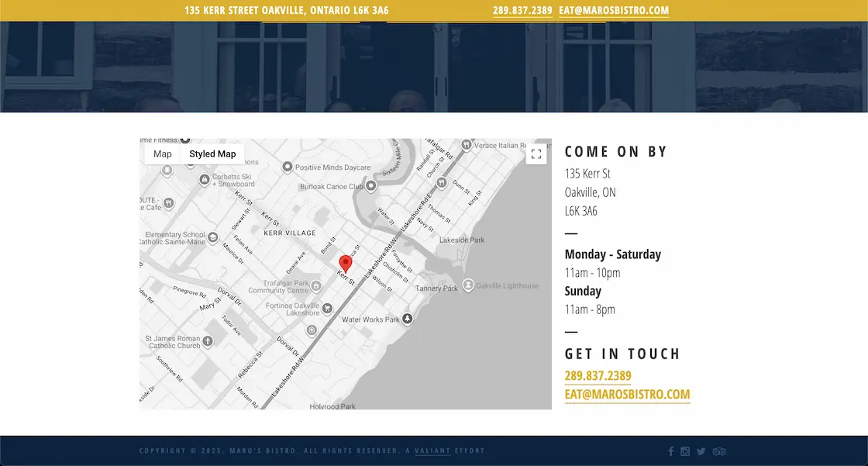Click the copyright Maro's Bistro footer text
This screenshot has height=466, width=868.
click(x=313, y=451)
